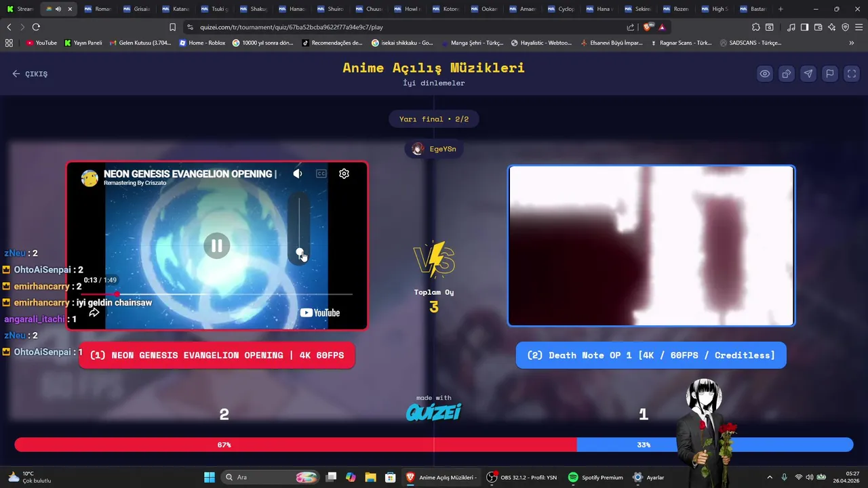Viewport: 868px width, 488px height.
Task: Bookmark this page icon
Action: click(x=172, y=27)
